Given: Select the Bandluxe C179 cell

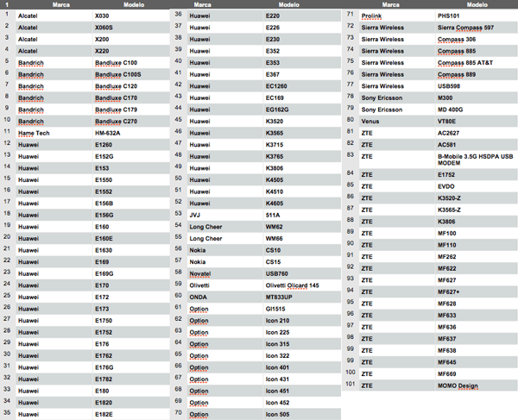Looking at the screenshot, I should tap(131, 110).
